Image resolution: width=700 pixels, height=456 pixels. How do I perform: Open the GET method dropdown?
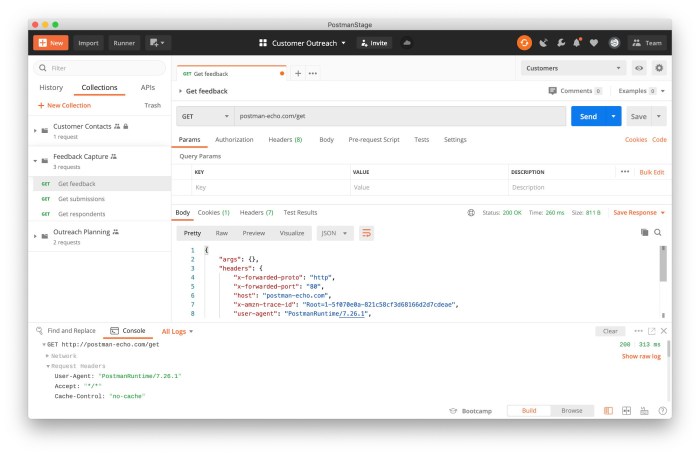pos(205,116)
